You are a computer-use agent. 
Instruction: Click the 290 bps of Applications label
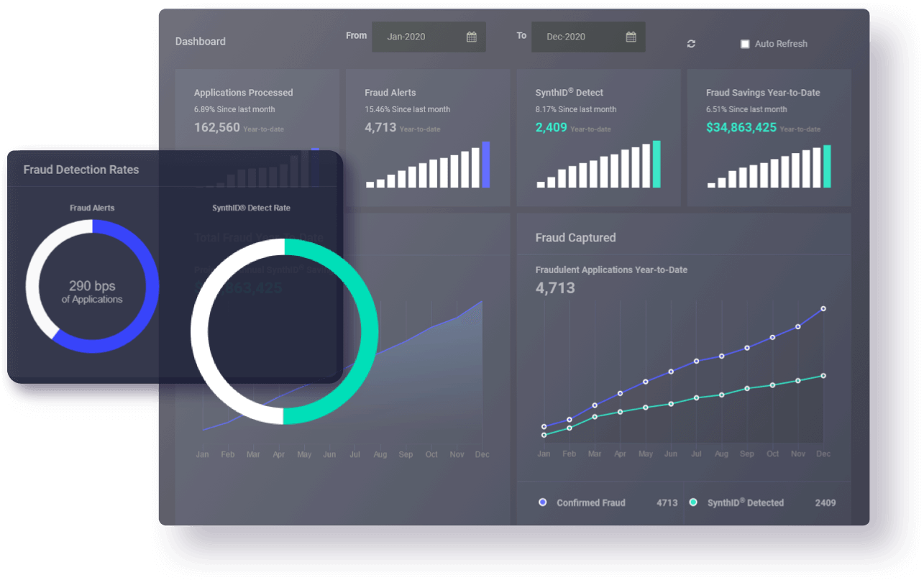pos(92,293)
